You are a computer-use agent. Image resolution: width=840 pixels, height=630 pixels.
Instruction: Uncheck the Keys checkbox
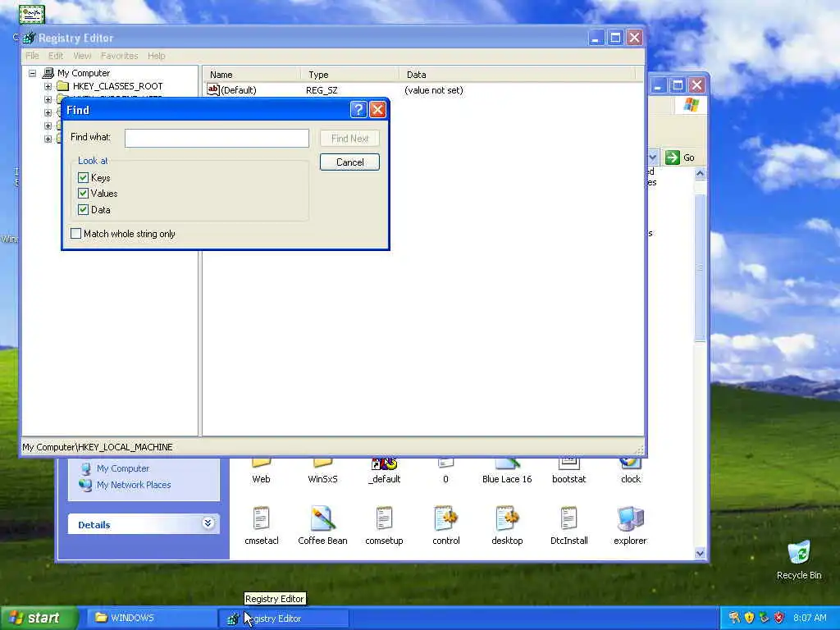pyautogui.click(x=83, y=177)
